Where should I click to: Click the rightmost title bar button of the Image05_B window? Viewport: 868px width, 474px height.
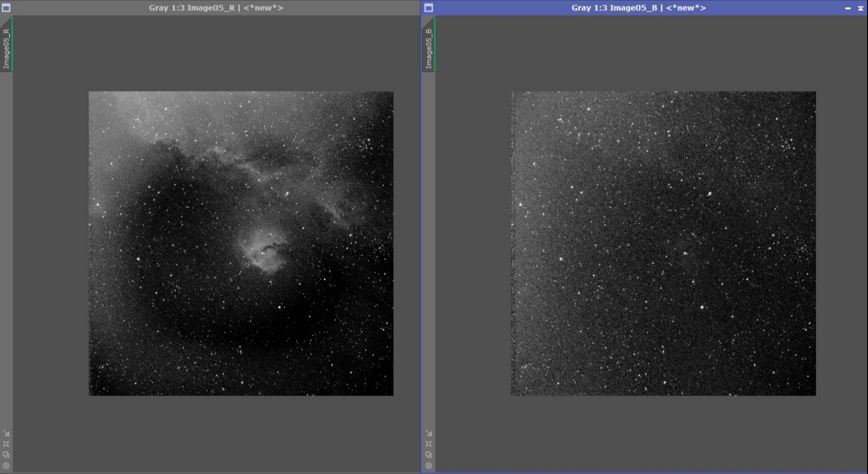861,8
